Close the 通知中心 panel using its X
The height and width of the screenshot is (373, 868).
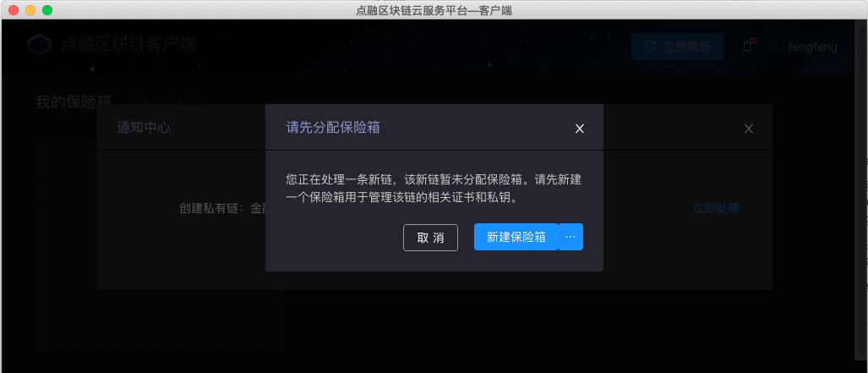[x=749, y=129]
